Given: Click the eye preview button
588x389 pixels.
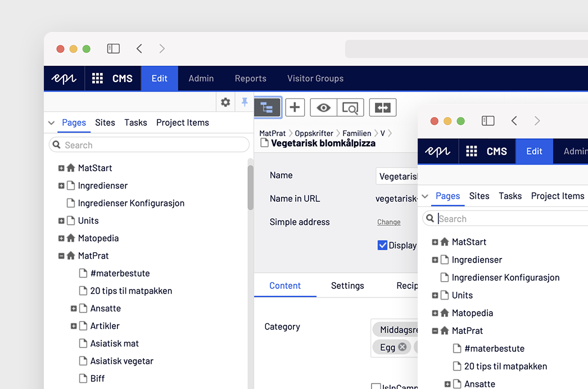Looking at the screenshot, I should (x=323, y=108).
